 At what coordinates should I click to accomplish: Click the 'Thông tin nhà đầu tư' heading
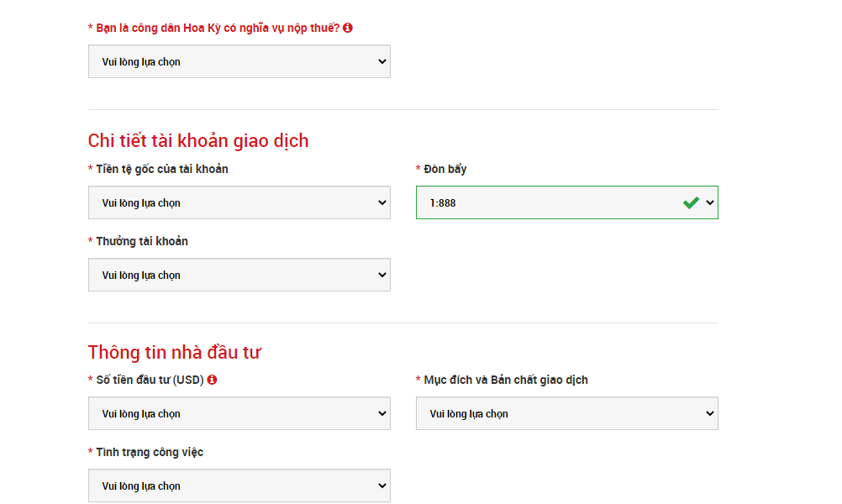tap(174, 352)
